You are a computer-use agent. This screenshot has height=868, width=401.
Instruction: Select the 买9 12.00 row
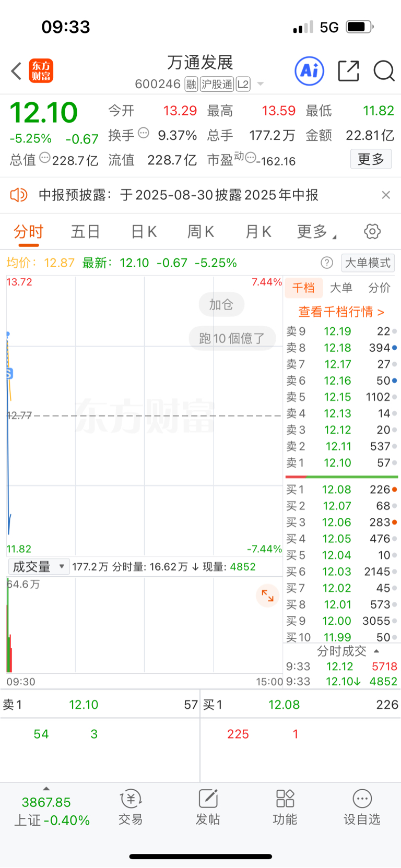point(341,621)
